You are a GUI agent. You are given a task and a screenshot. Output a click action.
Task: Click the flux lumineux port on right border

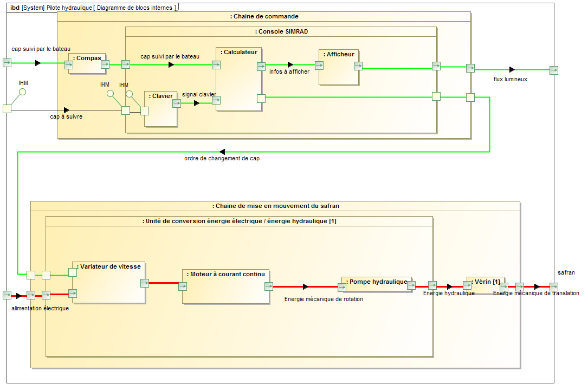[x=553, y=70]
